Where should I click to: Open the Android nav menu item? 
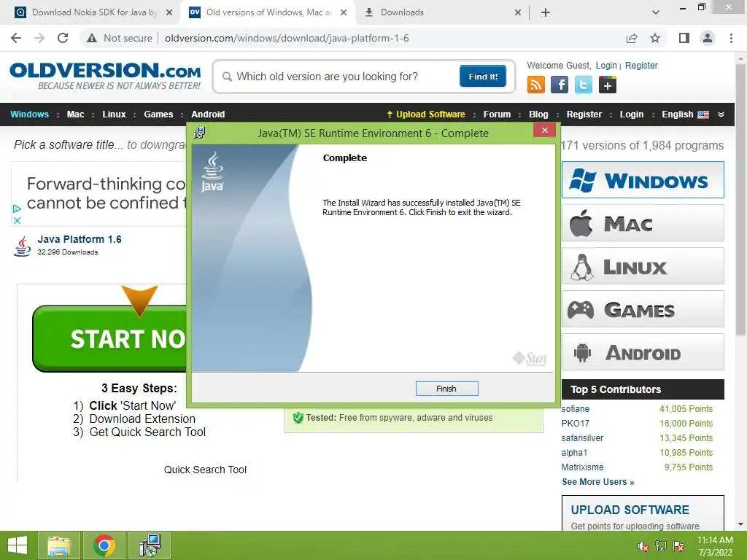click(x=208, y=114)
